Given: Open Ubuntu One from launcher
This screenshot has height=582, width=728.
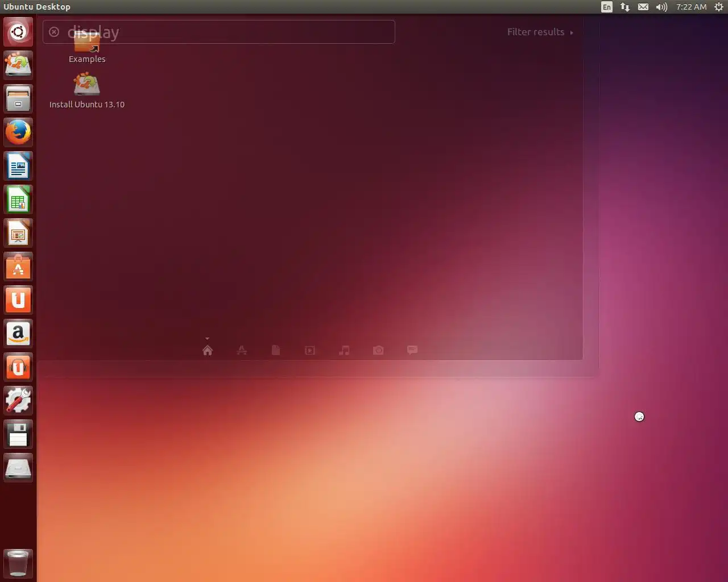Looking at the screenshot, I should click(x=18, y=300).
